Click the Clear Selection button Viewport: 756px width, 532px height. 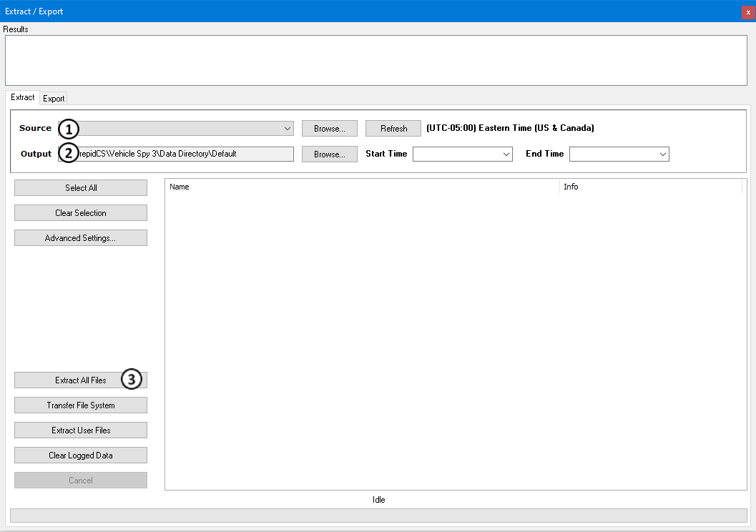click(81, 213)
